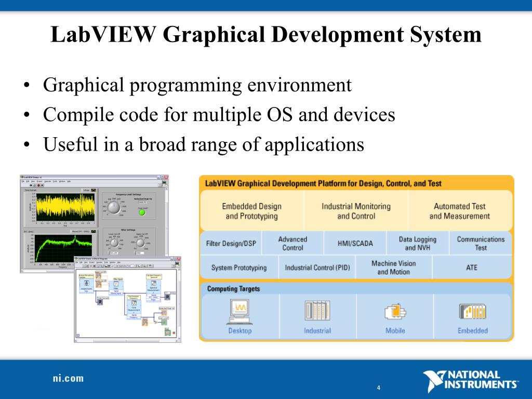Click the yellow time-domain waveform graph
The image size is (532, 399).
[65, 207]
